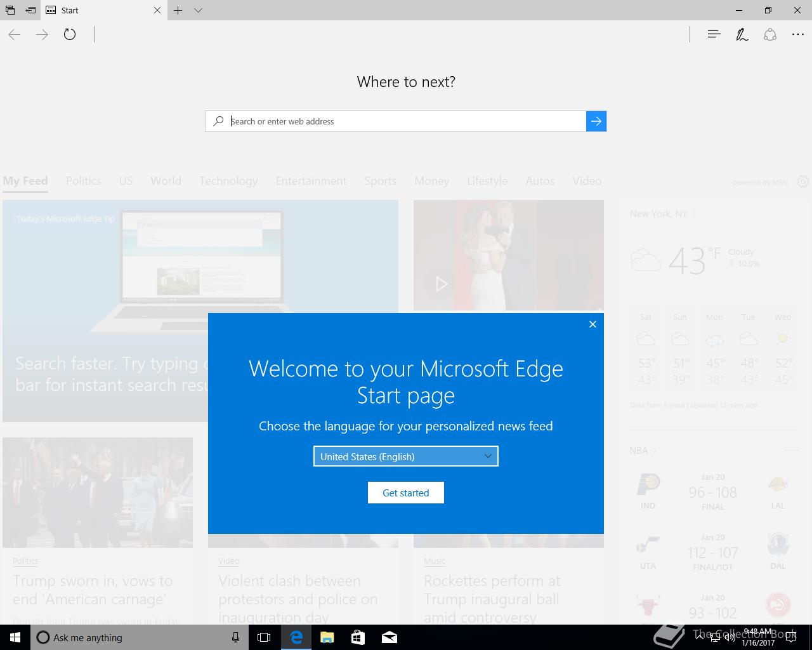Viewport: 812px width, 650px height.
Task: Click the Get started button
Action: [x=406, y=493]
